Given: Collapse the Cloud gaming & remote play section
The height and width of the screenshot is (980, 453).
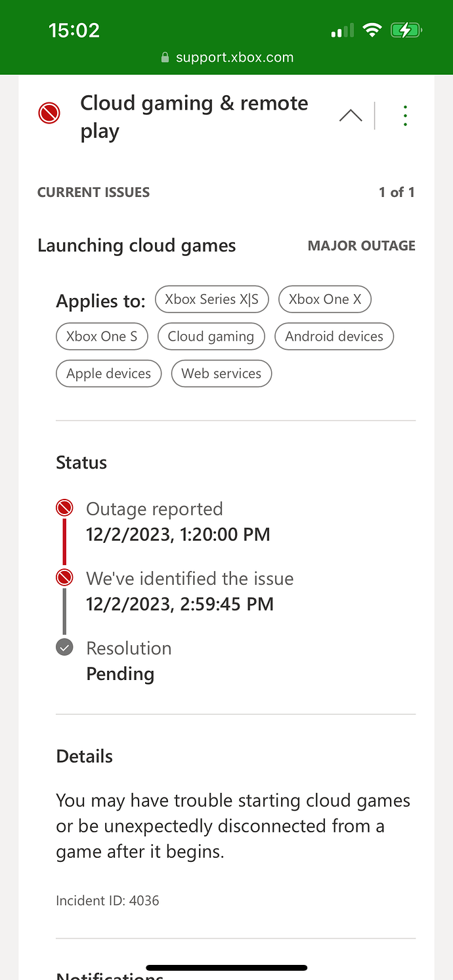Looking at the screenshot, I should point(351,116).
